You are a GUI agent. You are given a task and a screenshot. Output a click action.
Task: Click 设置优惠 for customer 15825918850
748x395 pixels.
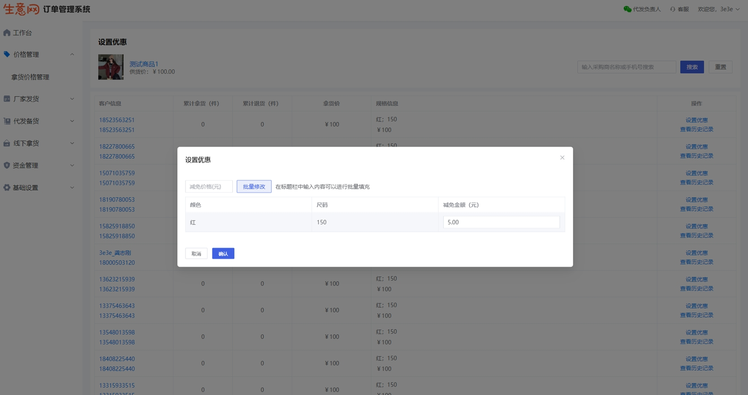tap(696, 227)
